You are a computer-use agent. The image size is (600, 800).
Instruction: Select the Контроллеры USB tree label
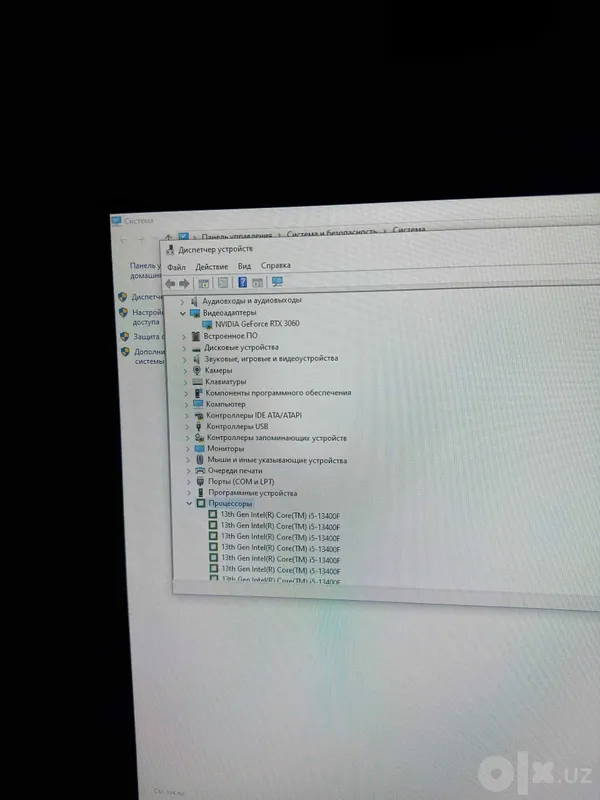click(237, 427)
